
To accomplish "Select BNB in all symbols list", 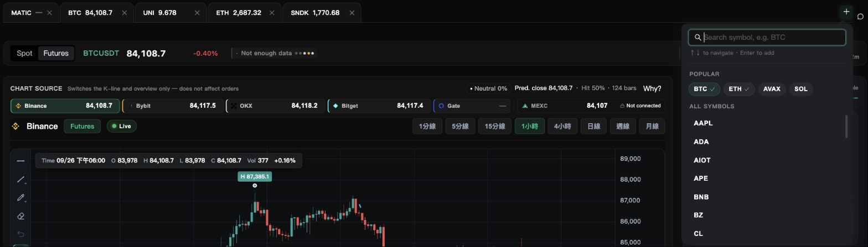I will pyautogui.click(x=767, y=197).
